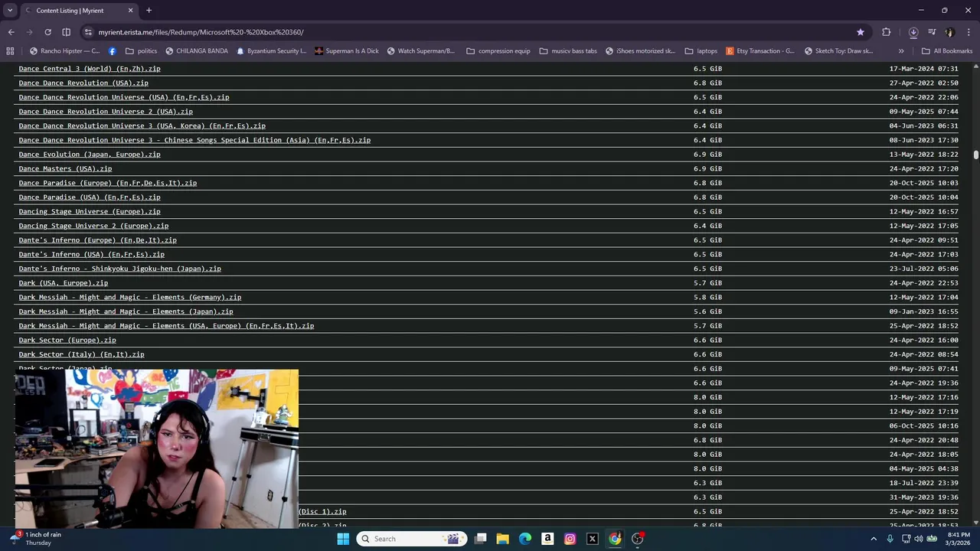The width and height of the screenshot is (980, 551).
Task: Open the laptops bookmarks folder
Action: click(701, 51)
